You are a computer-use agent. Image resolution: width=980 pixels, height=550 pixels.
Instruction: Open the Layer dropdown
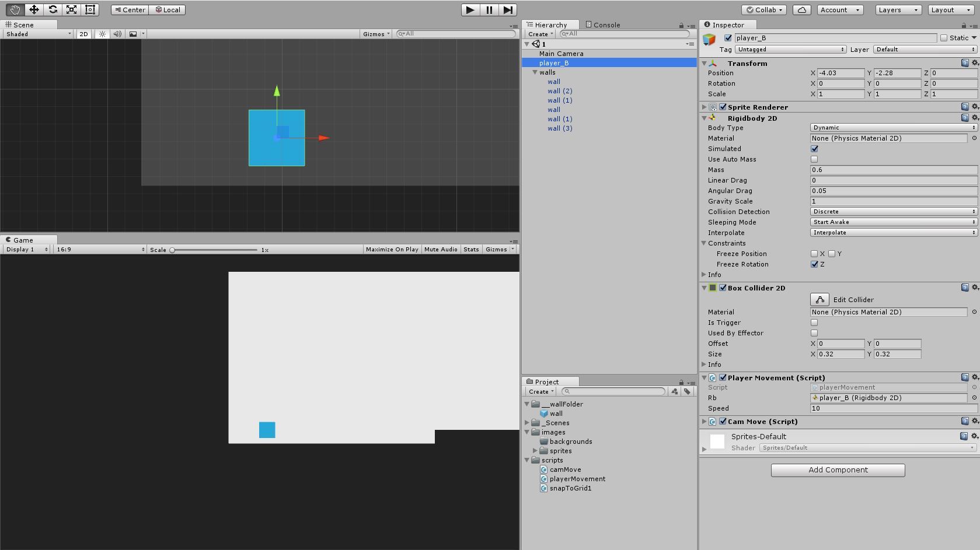point(925,50)
